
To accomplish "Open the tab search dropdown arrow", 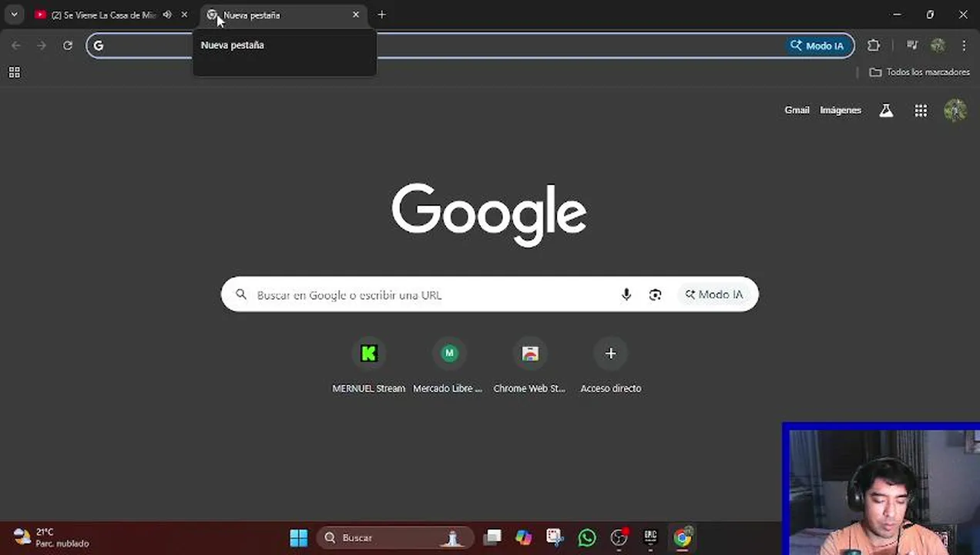I will [14, 15].
